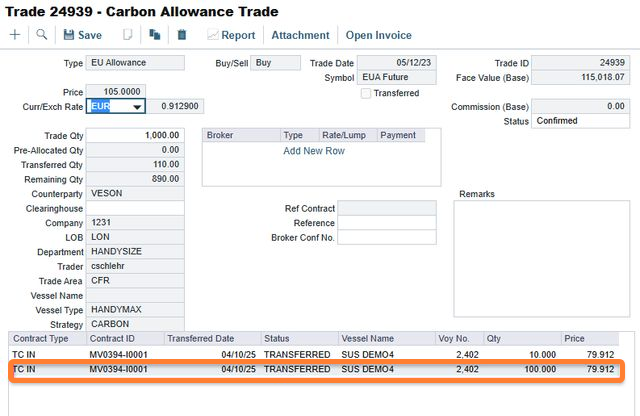Viewport: 640px width, 416px height.
Task: Click the magnifier search icon
Action: [42, 35]
